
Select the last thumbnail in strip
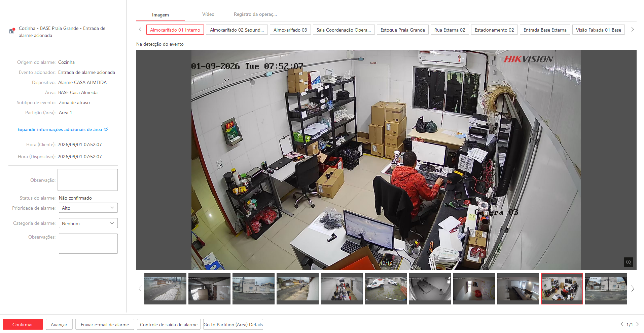coord(606,289)
